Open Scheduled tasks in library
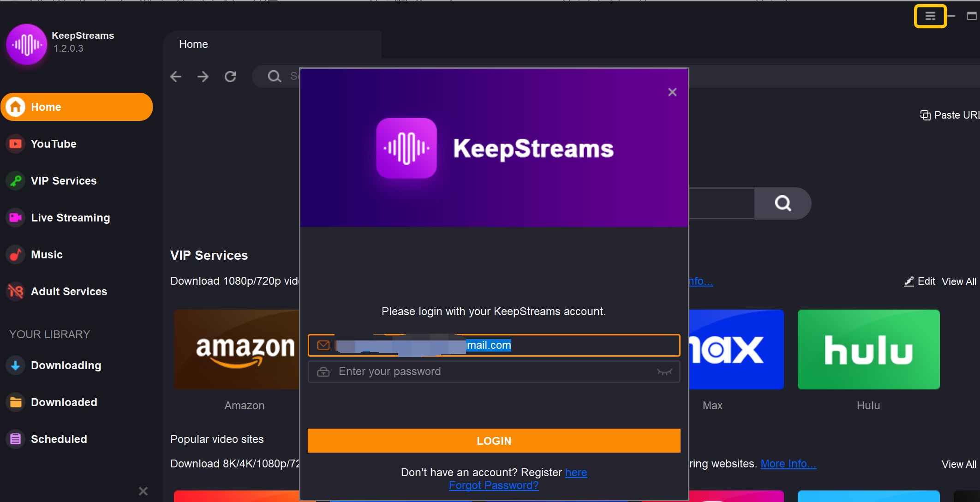 pyautogui.click(x=59, y=439)
